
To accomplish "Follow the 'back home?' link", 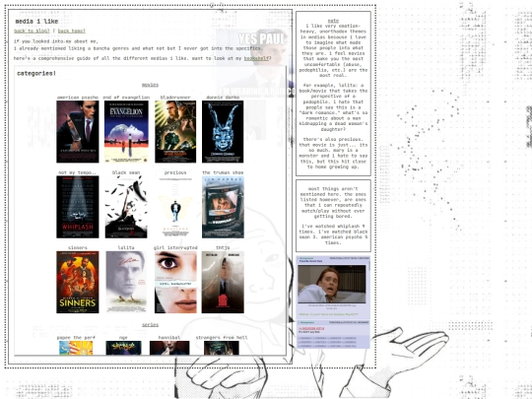I will (x=72, y=31).
